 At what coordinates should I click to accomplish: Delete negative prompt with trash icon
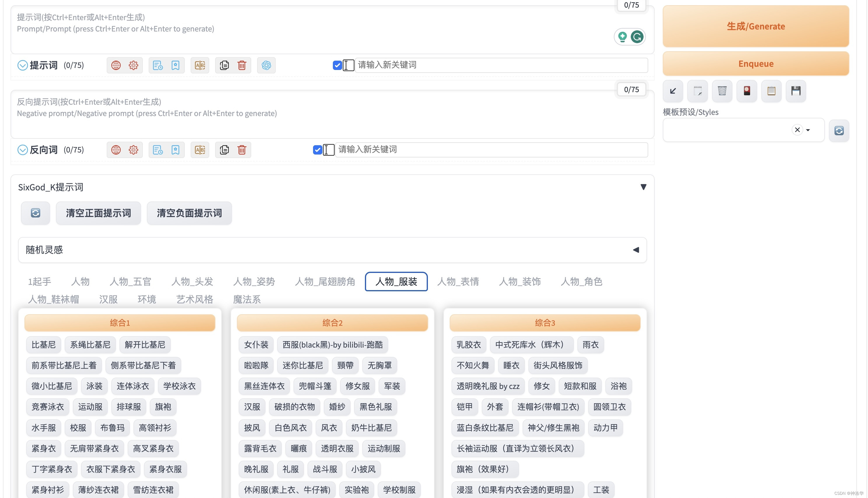[x=242, y=150]
